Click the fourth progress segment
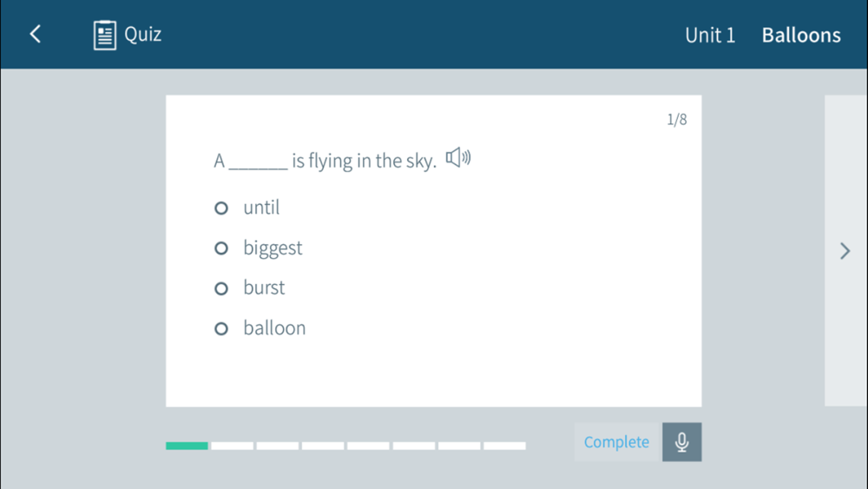 tap(323, 446)
